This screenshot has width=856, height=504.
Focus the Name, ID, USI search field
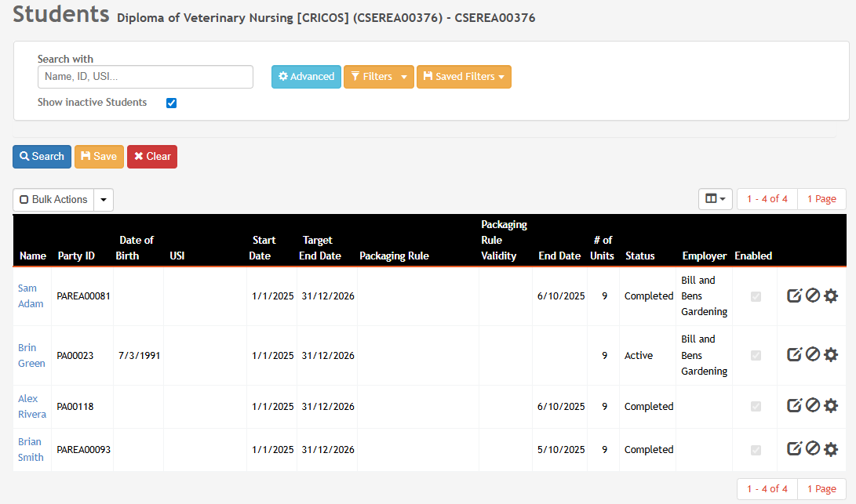[x=145, y=77]
